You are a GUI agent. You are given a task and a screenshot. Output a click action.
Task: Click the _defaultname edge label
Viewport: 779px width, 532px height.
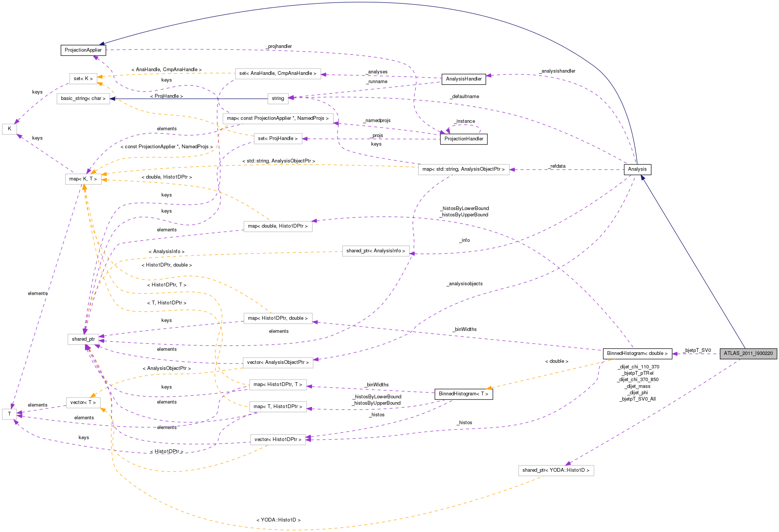(x=464, y=97)
